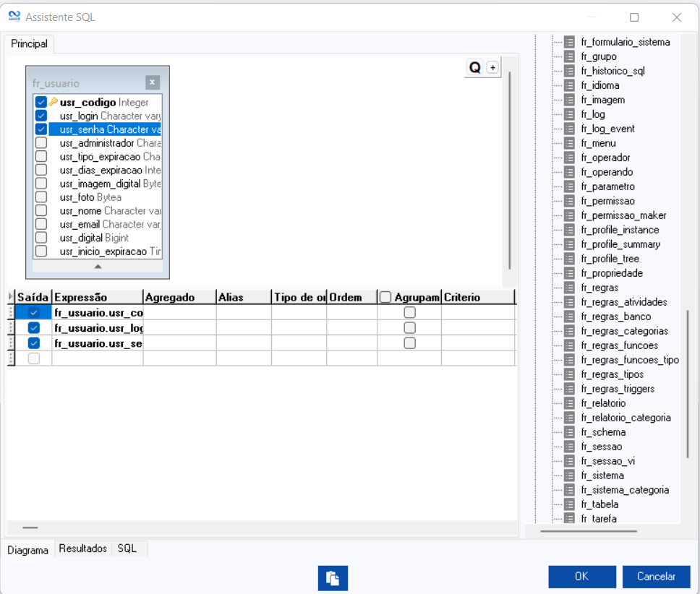This screenshot has height=594, width=700.
Task: Click the fr_regras_triggers table icon
Action: (x=569, y=389)
